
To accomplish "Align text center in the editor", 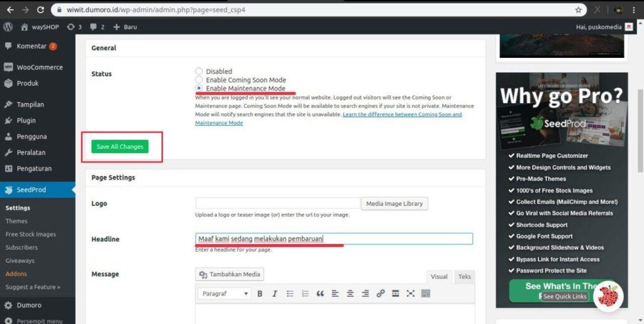I will click(x=350, y=294).
